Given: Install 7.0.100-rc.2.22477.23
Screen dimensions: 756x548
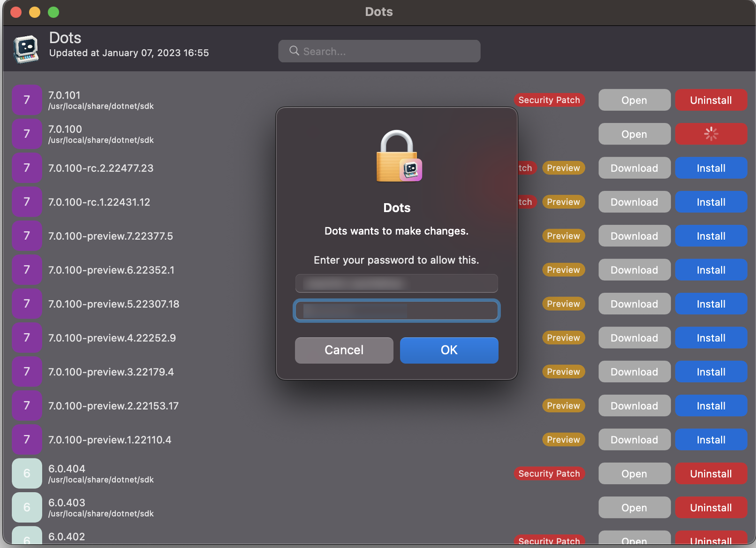Looking at the screenshot, I should [711, 168].
